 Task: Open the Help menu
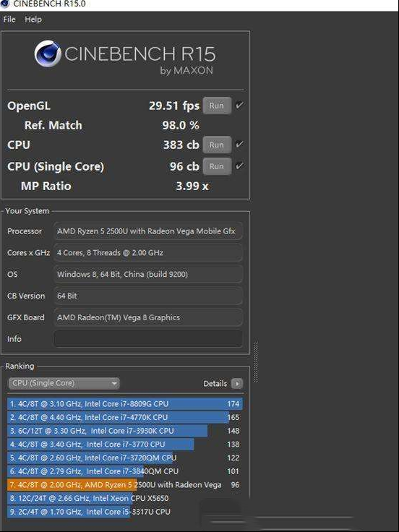[x=33, y=20]
